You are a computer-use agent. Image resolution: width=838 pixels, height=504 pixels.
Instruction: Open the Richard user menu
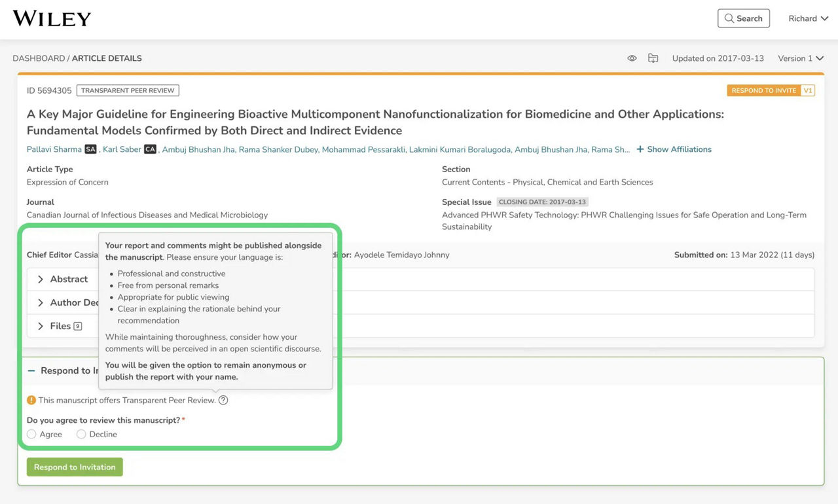[x=808, y=18]
